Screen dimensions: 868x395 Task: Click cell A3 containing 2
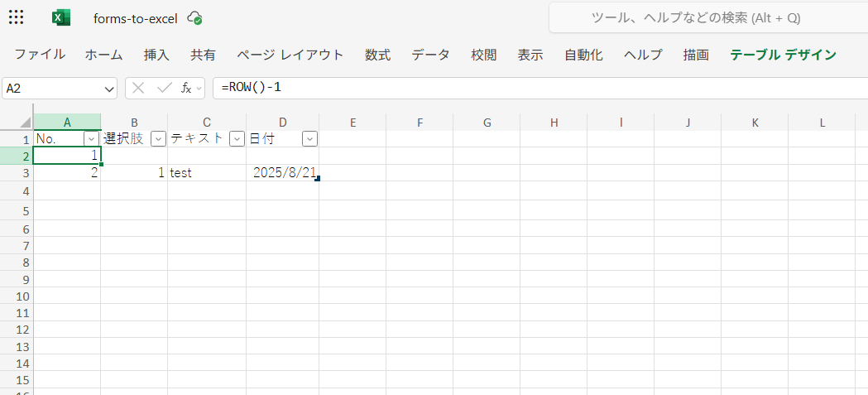[67, 173]
